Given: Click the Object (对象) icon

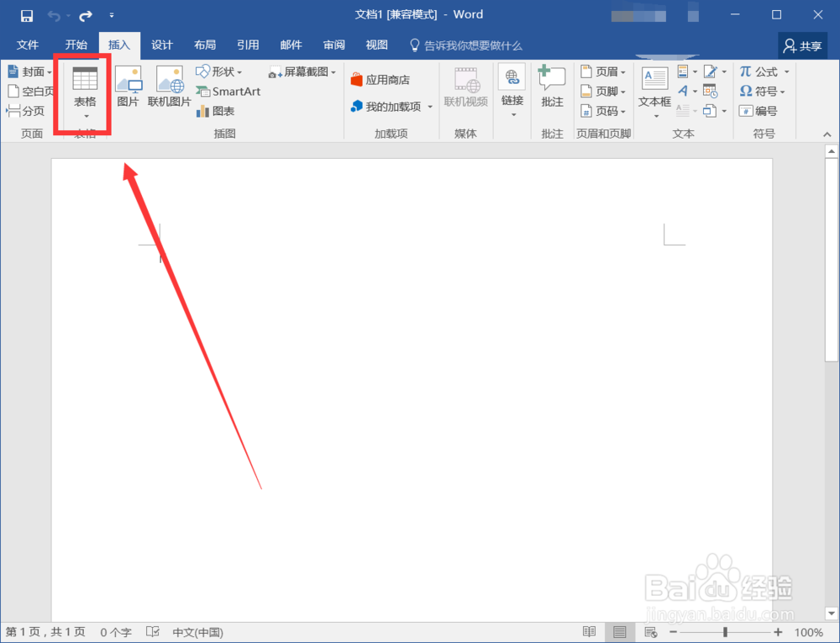Looking at the screenshot, I should coord(710,111).
